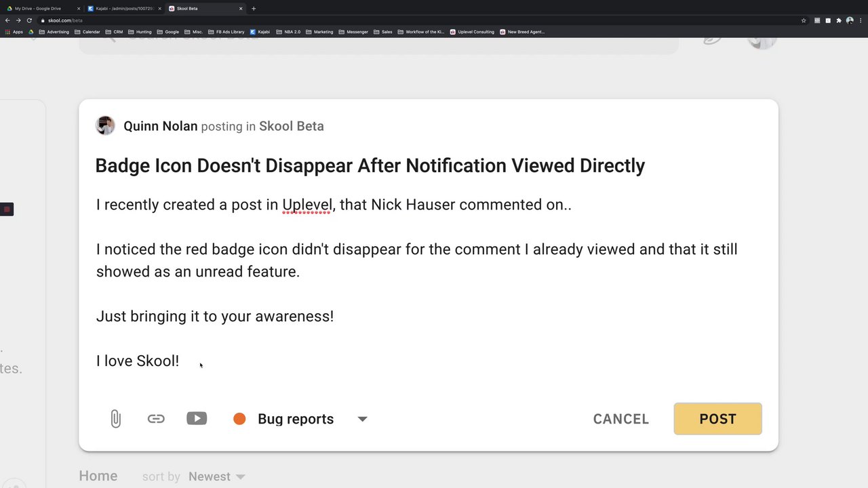868x488 pixels.
Task: Open the Bug reports category dropdown
Action: click(362, 419)
